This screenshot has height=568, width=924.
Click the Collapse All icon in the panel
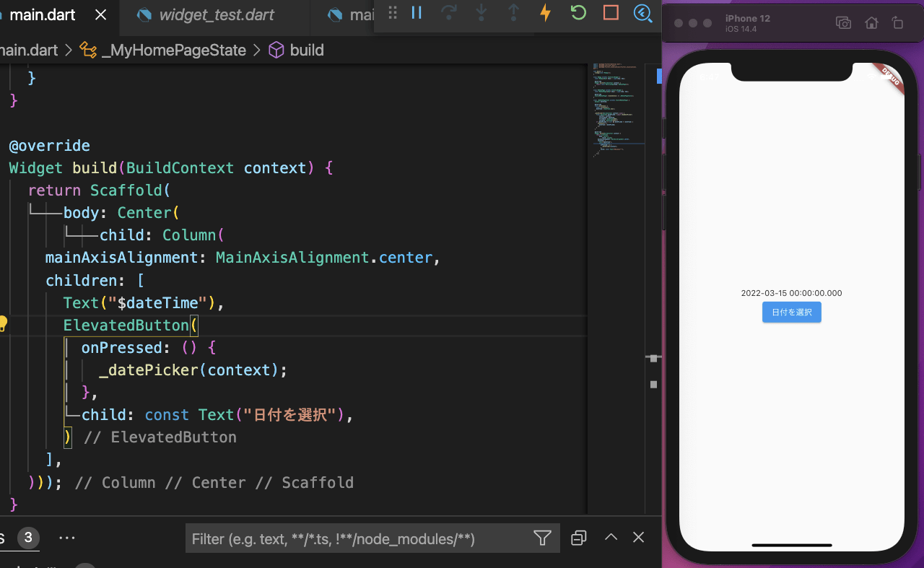coord(579,538)
